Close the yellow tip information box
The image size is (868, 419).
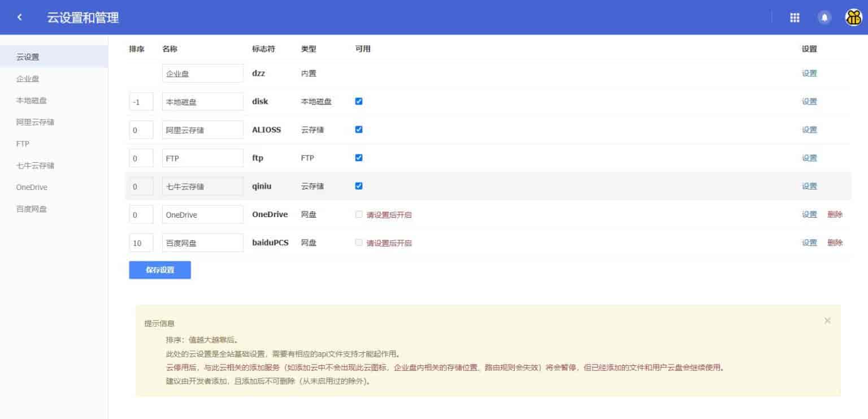click(x=827, y=321)
